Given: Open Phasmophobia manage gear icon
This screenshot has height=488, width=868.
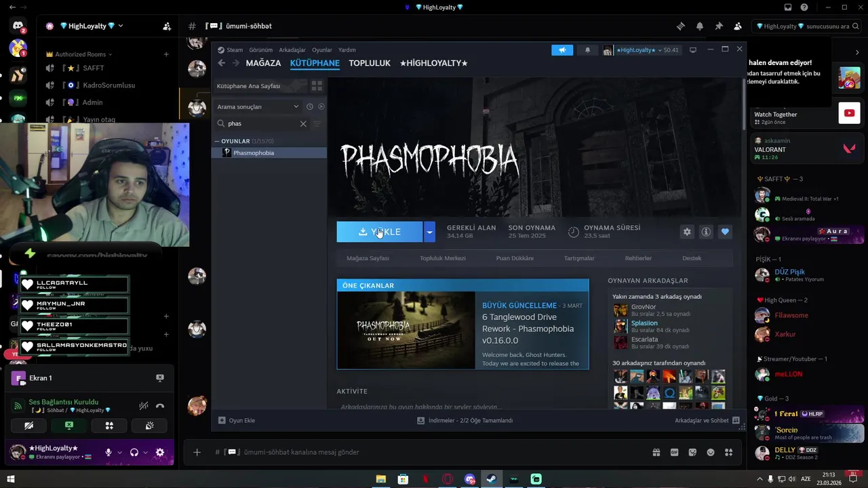Looking at the screenshot, I should coord(687,232).
